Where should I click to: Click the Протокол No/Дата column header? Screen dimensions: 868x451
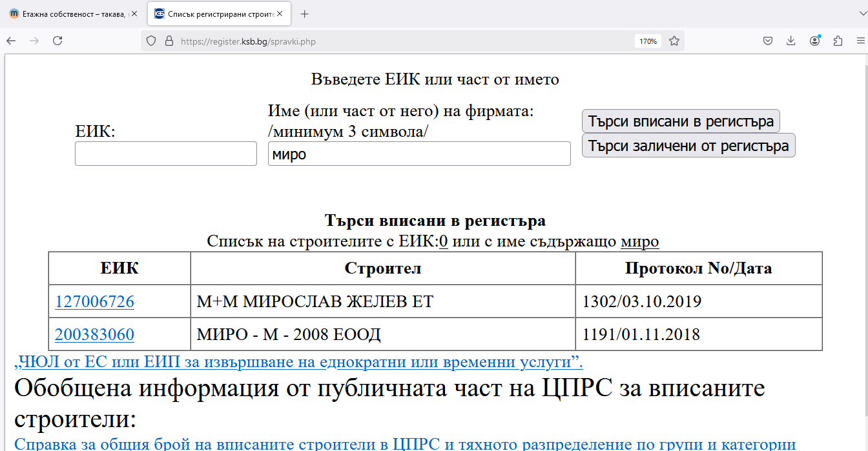pyautogui.click(x=699, y=268)
